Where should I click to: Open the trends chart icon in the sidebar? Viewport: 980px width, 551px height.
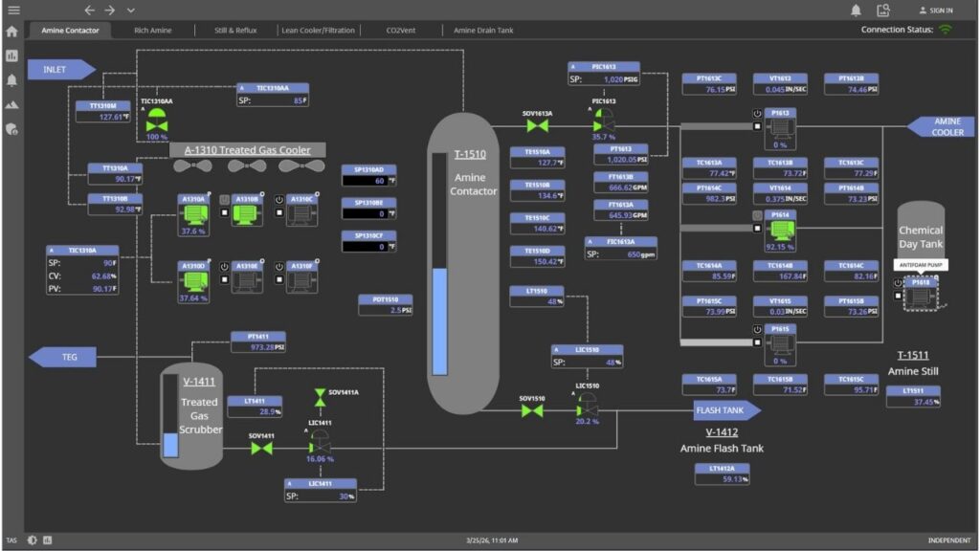(12, 56)
